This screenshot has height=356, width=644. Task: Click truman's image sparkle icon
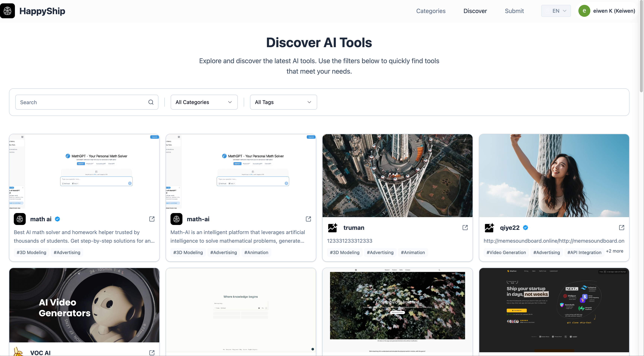pyautogui.click(x=333, y=228)
